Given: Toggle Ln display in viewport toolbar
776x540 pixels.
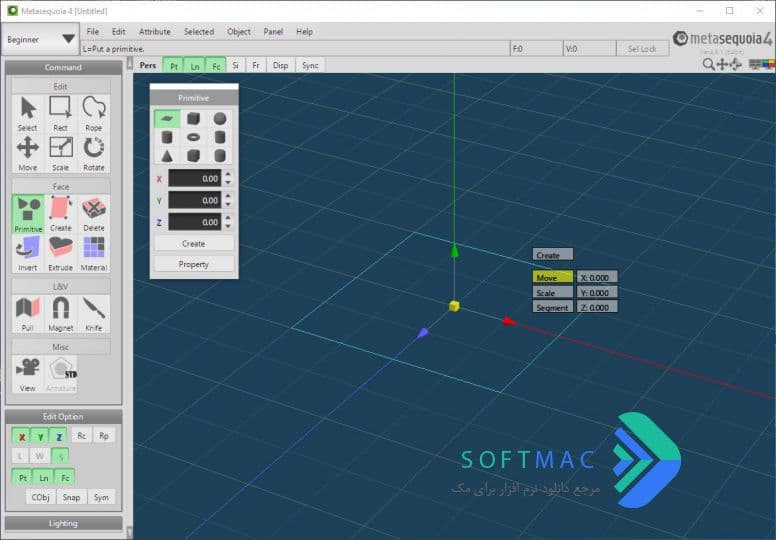Looking at the screenshot, I should click(195, 66).
